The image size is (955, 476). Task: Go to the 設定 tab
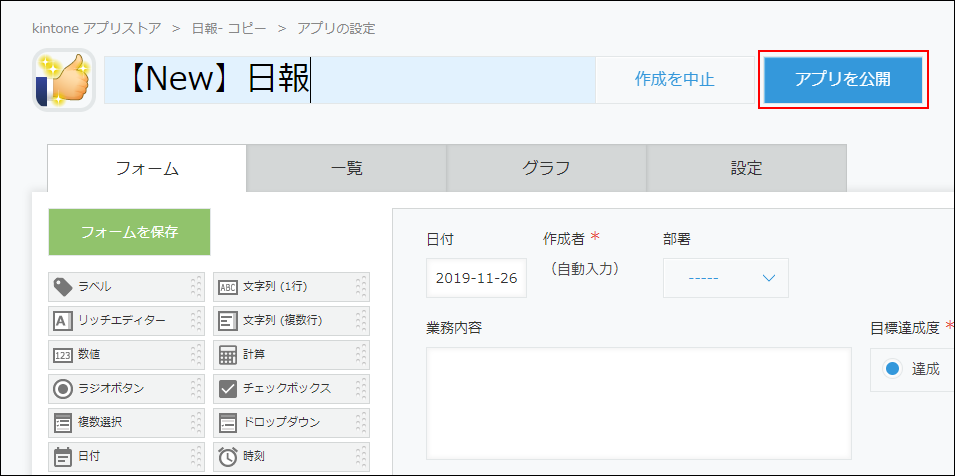(746, 168)
